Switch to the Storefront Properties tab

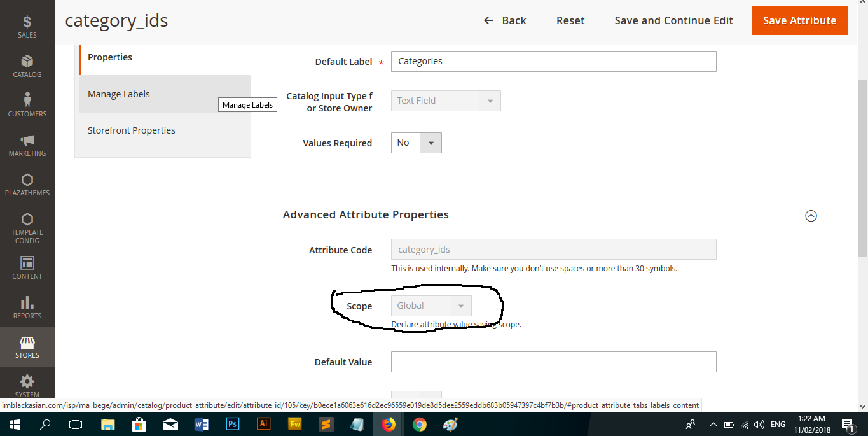click(x=132, y=130)
